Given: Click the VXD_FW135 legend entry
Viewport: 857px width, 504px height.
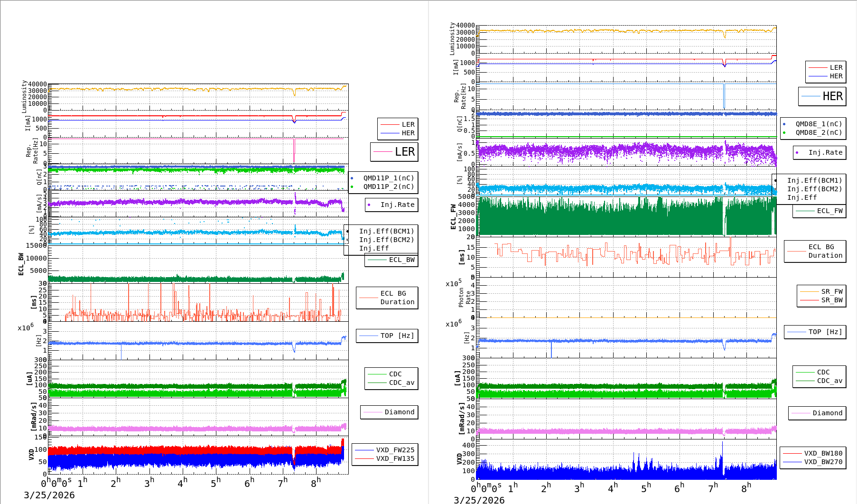Looking at the screenshot, I should click(395, 458).
